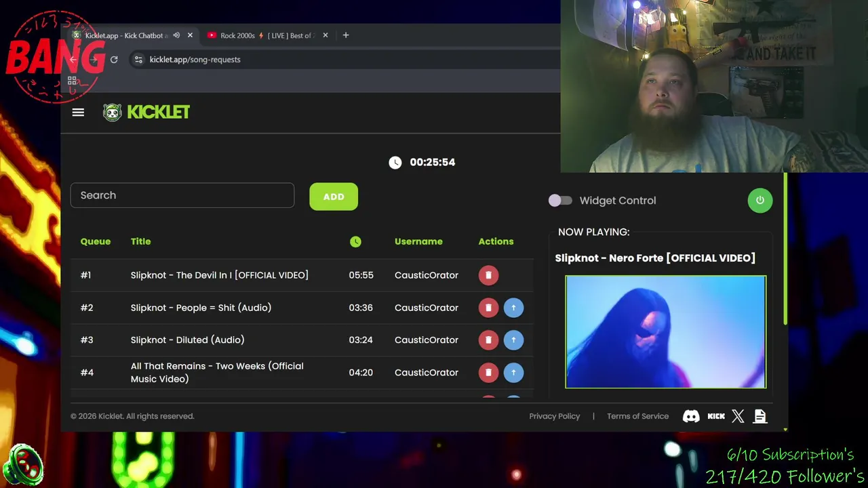The image size is (868, 488).
Task: Toggle the Widget Control switch
Action: (x=560, y=201)
